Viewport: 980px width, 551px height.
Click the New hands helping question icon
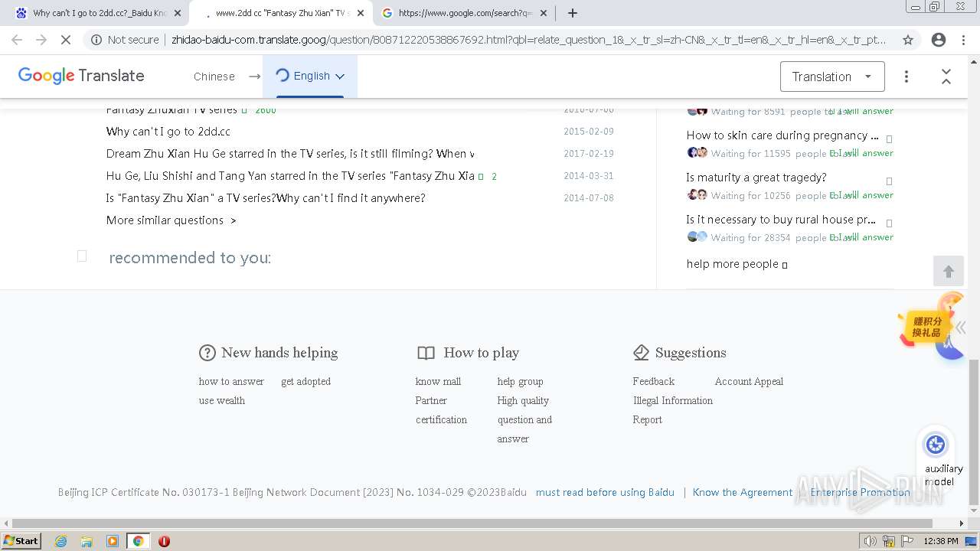[207, 353]
